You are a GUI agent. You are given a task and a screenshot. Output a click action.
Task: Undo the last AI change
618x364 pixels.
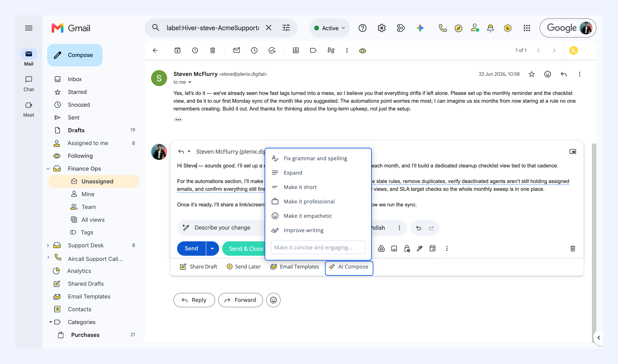click(x=419, y=228)
